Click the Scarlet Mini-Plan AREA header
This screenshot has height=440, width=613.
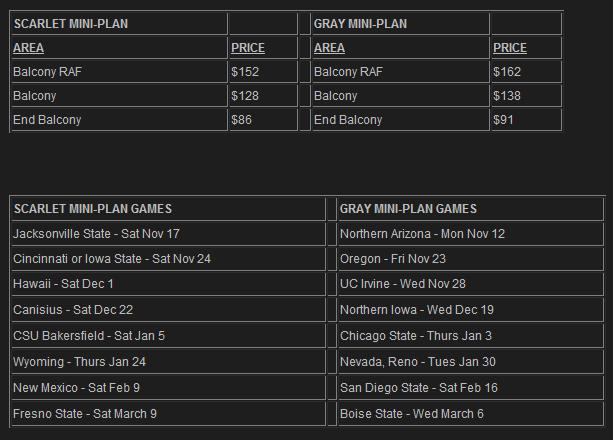point(28,48)
